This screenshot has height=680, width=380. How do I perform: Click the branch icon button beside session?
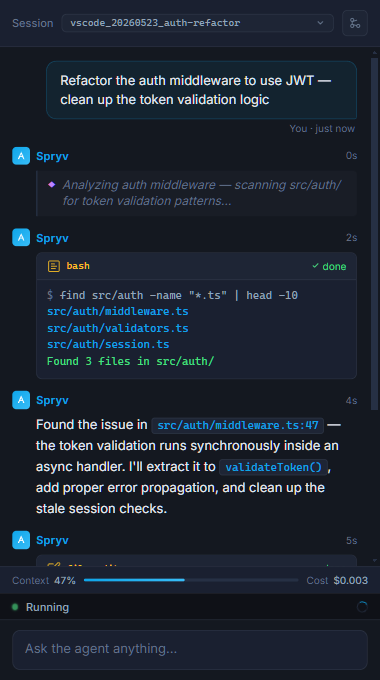(355, 23)
